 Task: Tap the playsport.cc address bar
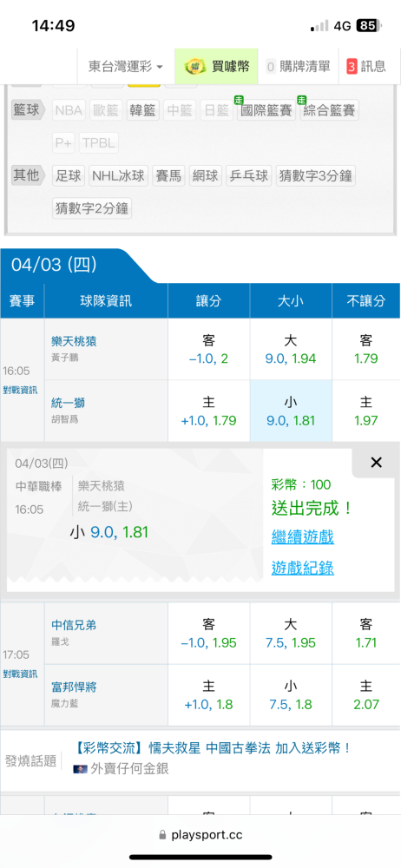[200, 835]
